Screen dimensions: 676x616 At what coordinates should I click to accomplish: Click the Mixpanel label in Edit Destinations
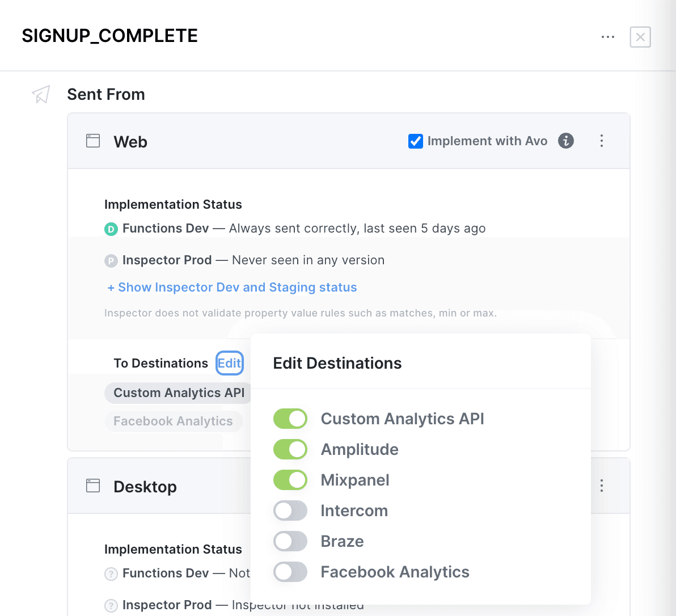[355, 480]
